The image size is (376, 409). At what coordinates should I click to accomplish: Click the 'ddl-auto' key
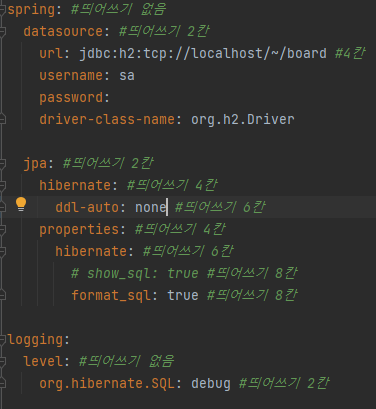coord(87,208)
